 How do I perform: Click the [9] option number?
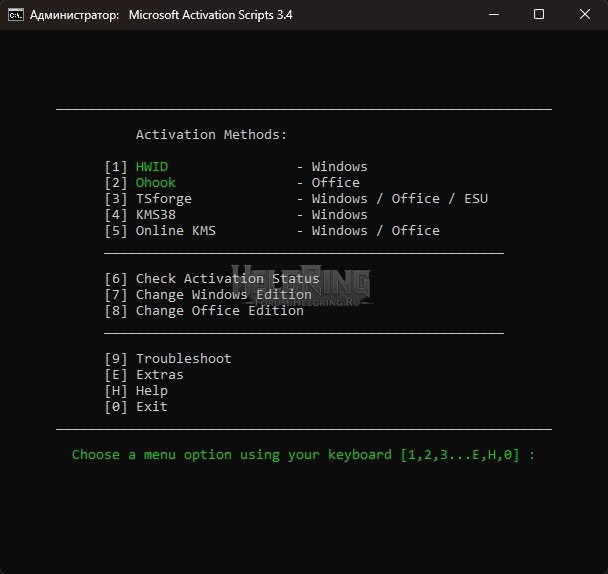(116, 359)
